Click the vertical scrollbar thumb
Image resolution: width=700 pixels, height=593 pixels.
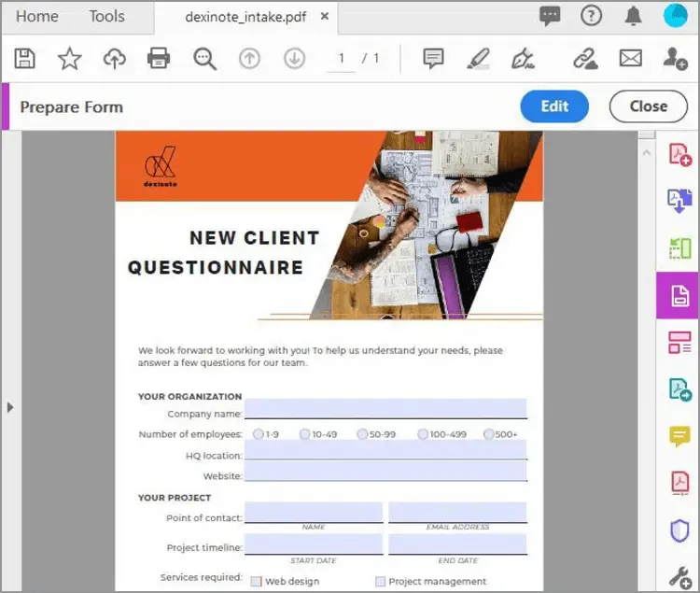coord(647,134)
